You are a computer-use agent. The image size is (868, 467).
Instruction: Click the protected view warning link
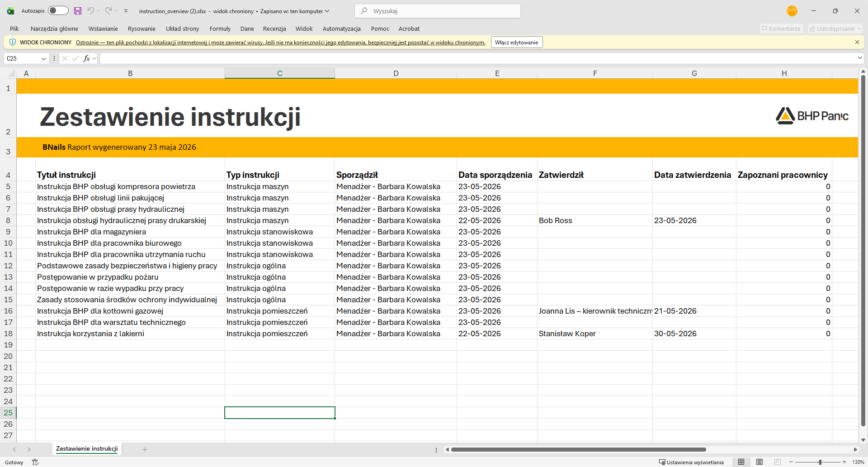(x=280, y=43)
